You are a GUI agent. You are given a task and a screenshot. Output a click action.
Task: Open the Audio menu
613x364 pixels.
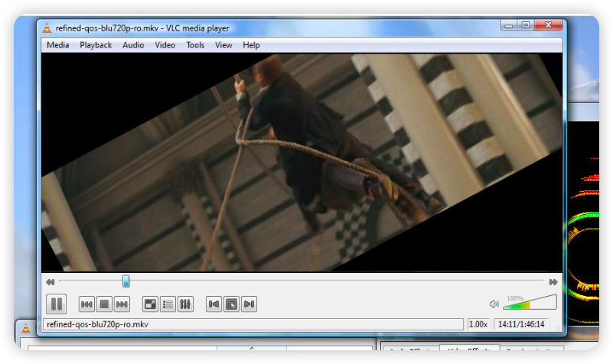133,45
